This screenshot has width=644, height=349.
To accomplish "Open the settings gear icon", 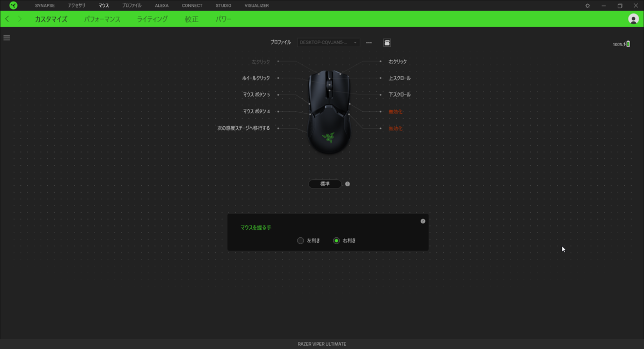I will click(588, 5).
